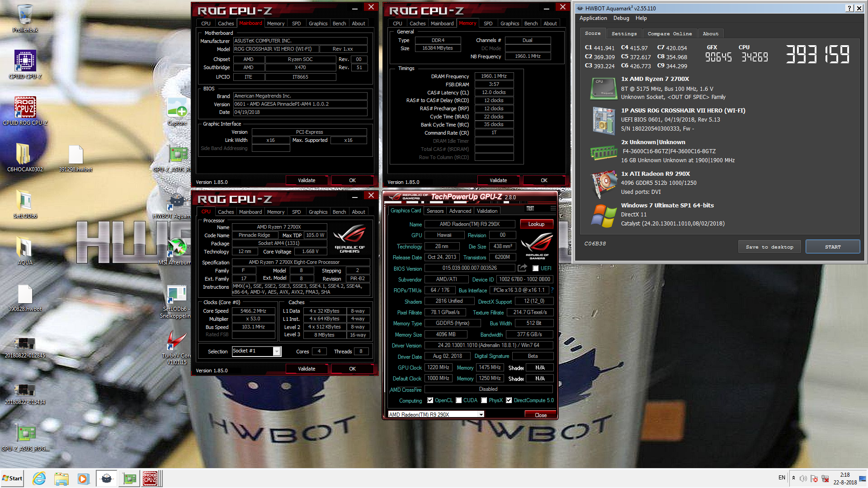Open the 390828.hwbot file icon
868x488 pixels.
pyautogui.click(x=25, y=297)
